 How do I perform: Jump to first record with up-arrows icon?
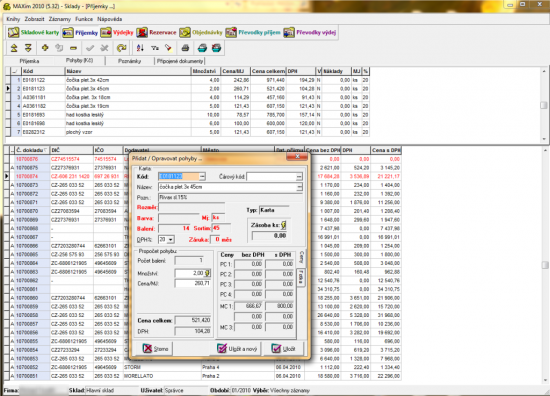[x=14, y=48]
